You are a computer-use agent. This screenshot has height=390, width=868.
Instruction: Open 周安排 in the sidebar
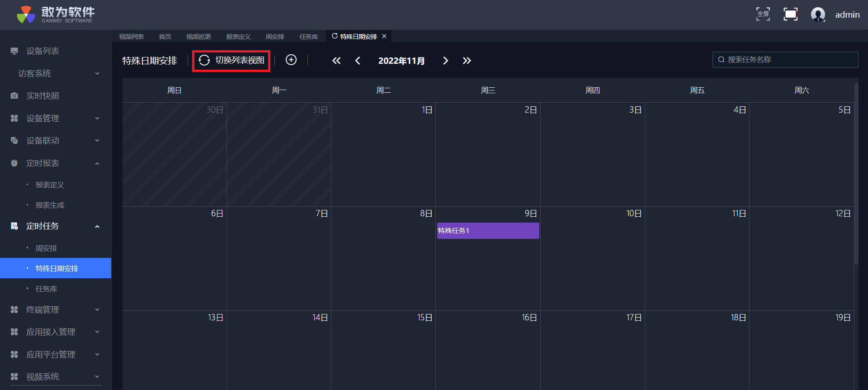pos(46,248)
